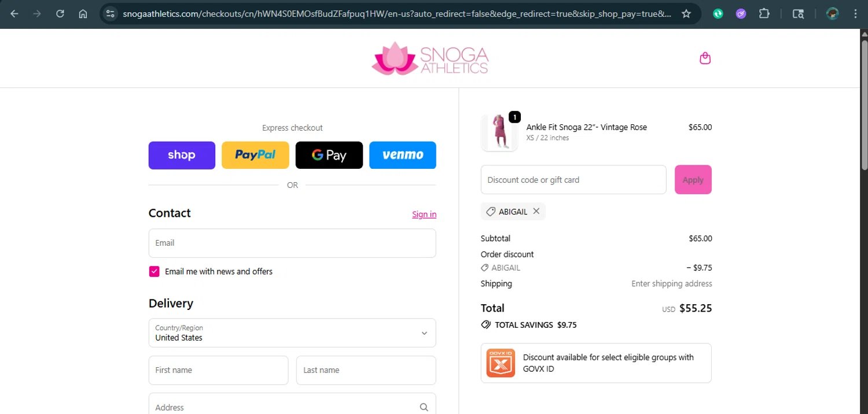This screenshot has width=868, height=414.
Task: Click the GOVX ID badge icon
Action: [x=501, y=363]
